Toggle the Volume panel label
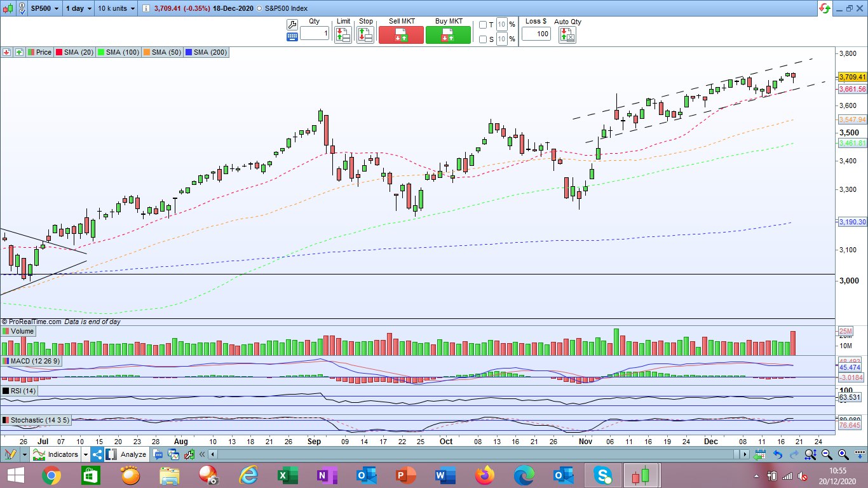This screenshot has width=868, height=488. click(18, 331)
